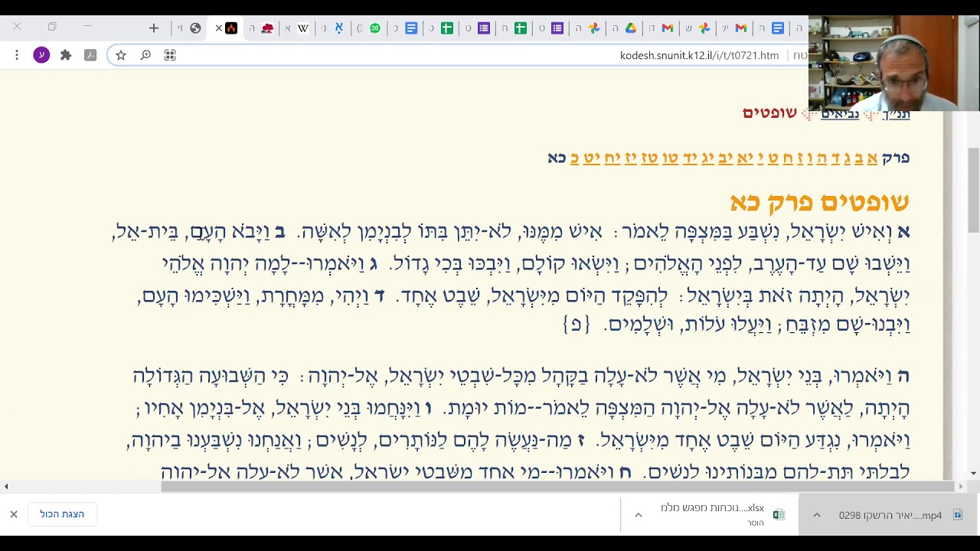Click the Excel icon of the xlsx download

[x=779, y=515]
